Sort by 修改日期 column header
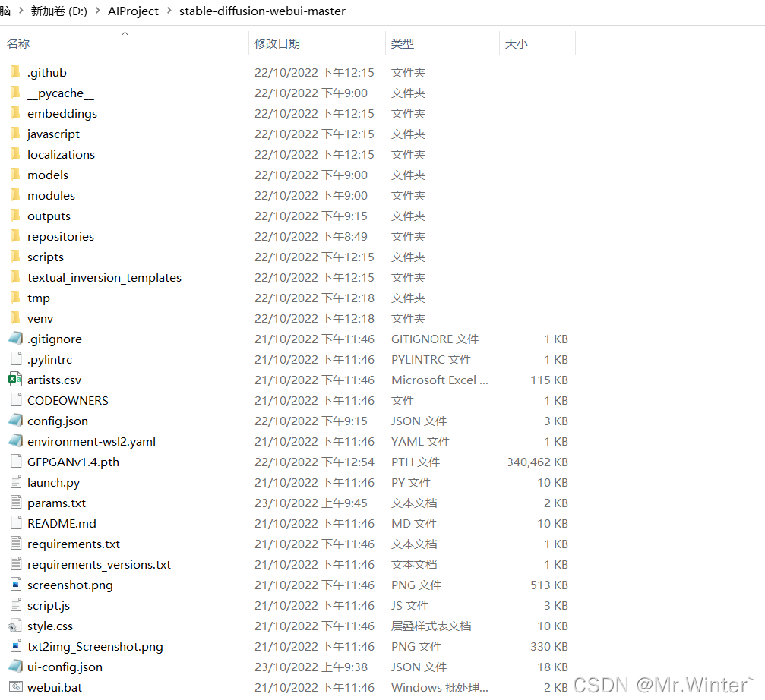The height and width of the screenshot is (700, 765). click(x=277, y=43)
